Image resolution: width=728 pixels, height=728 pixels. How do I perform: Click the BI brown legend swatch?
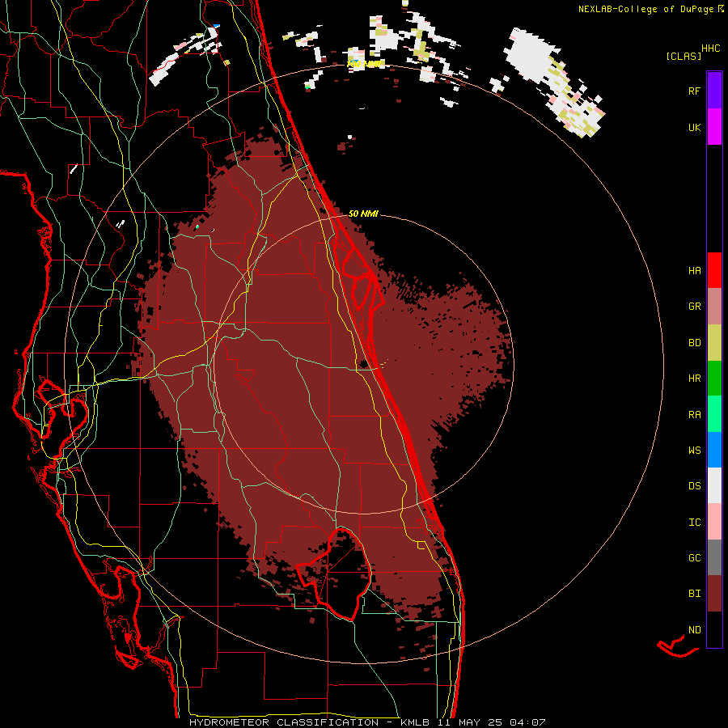pyautogui.click(x=714, y=594)
